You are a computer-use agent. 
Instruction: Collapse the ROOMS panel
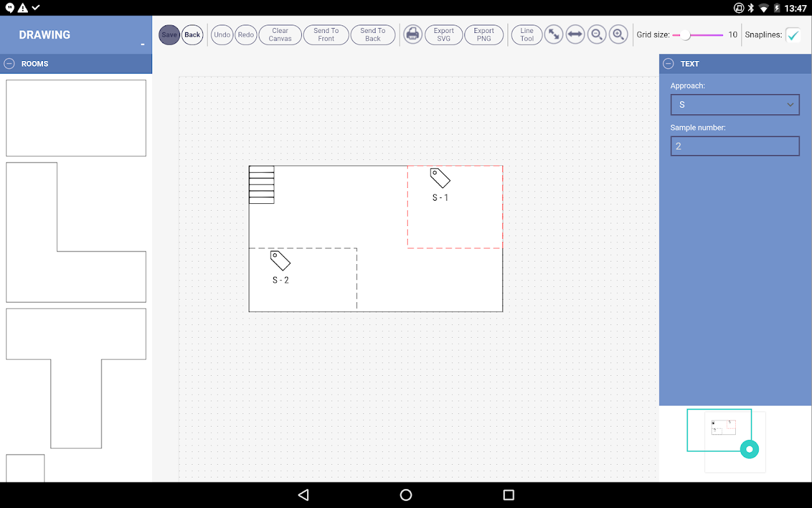(10, 63)
